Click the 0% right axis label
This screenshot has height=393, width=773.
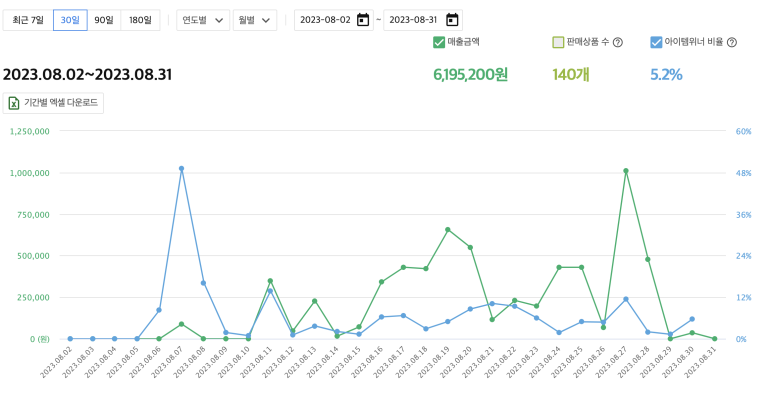click(741, 339)
